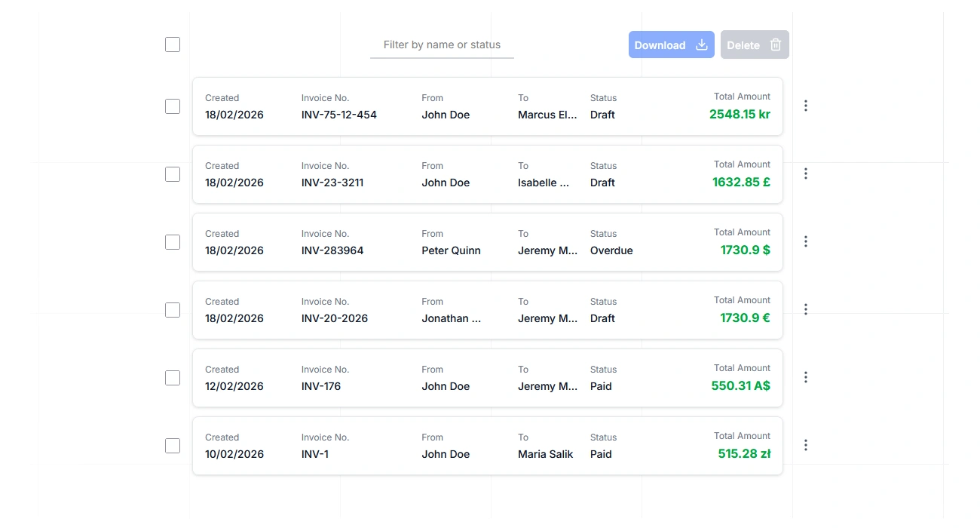Viewport: 980px width, 528px height.
Task: Click the download arrow icon on the Download button
Action: pos(701,45)
